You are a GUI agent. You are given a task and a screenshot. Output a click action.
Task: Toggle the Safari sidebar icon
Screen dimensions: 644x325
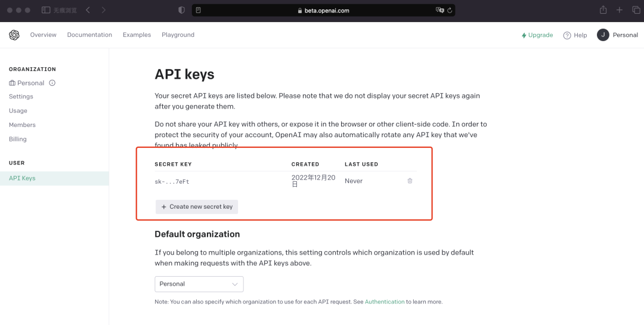46,10
